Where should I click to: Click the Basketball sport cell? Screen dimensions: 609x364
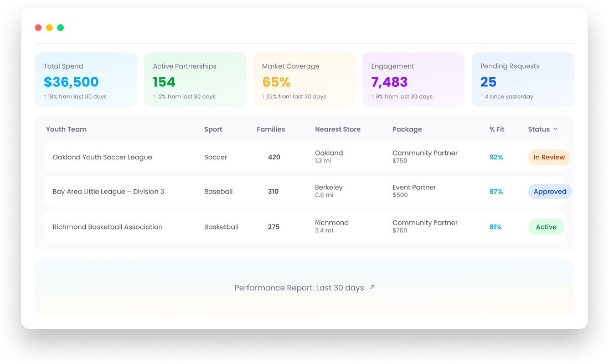221,227
